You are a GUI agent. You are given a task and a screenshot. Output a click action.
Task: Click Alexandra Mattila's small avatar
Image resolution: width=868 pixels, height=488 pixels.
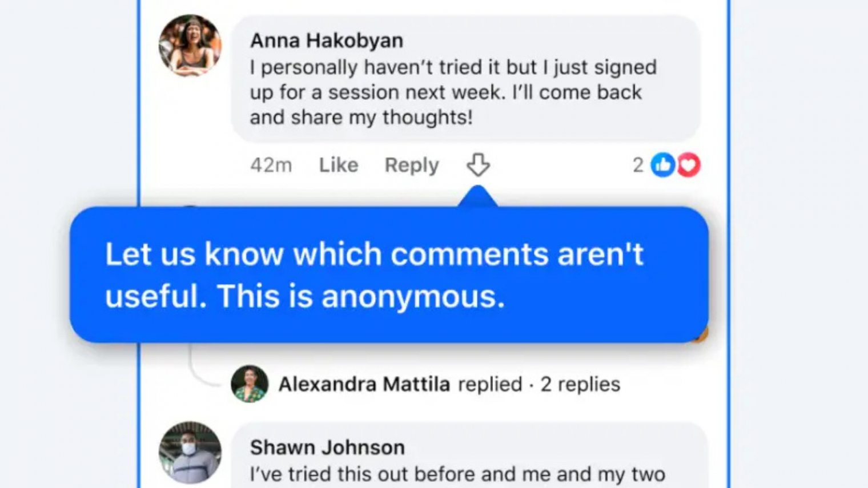point(250,384)
